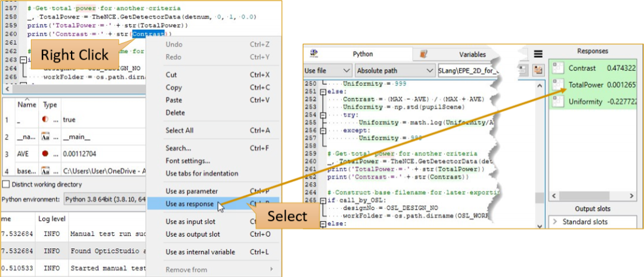Collapse the except block at line 256

[323, 130]
